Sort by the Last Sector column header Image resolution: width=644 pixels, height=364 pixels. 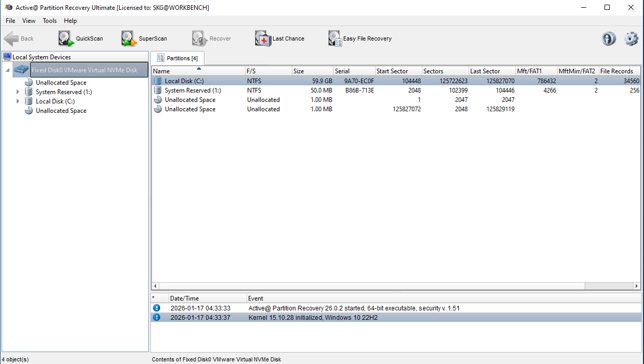[x=492, y=71]
